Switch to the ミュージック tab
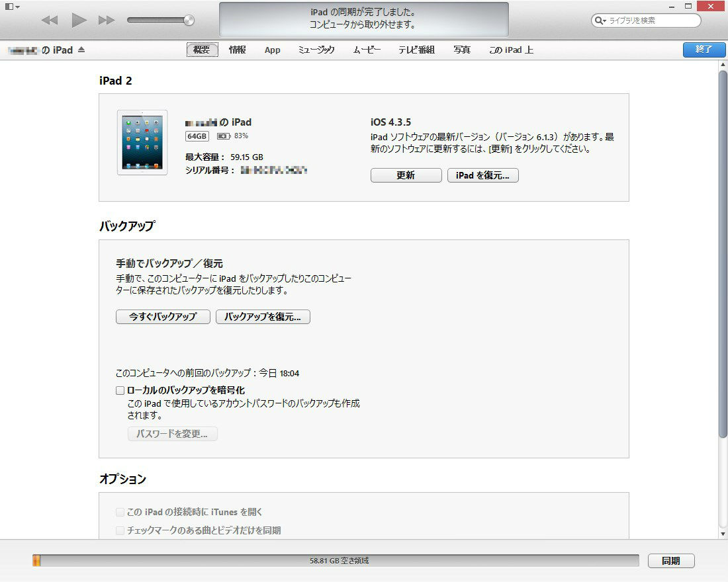Viewport: 728px width, 582px height. (316, 50)
